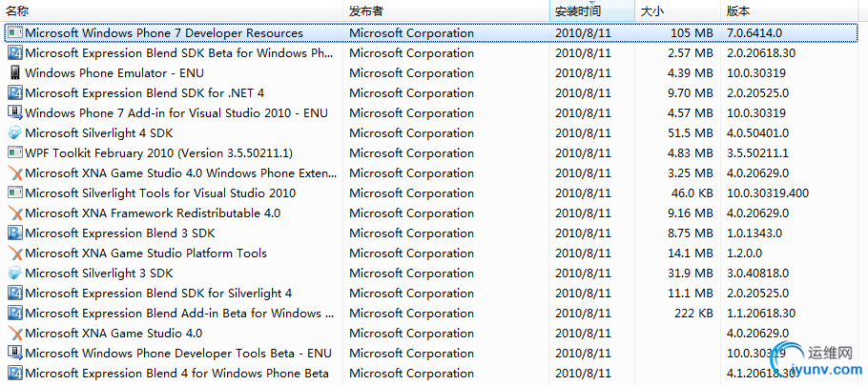Screen dimensions: 868x385
Task: Click the 31.9 MB size value
Action: (691, 273)
